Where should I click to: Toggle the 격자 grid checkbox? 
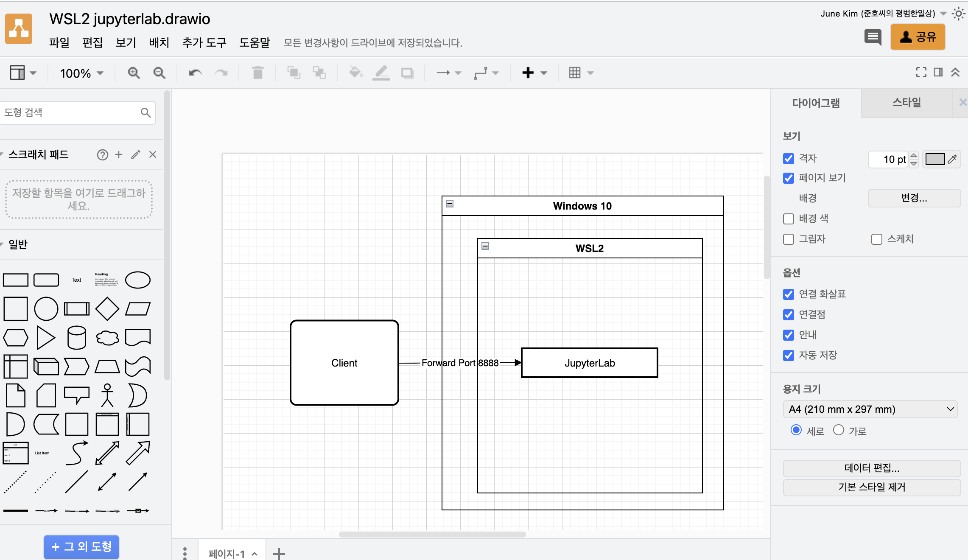789,159
